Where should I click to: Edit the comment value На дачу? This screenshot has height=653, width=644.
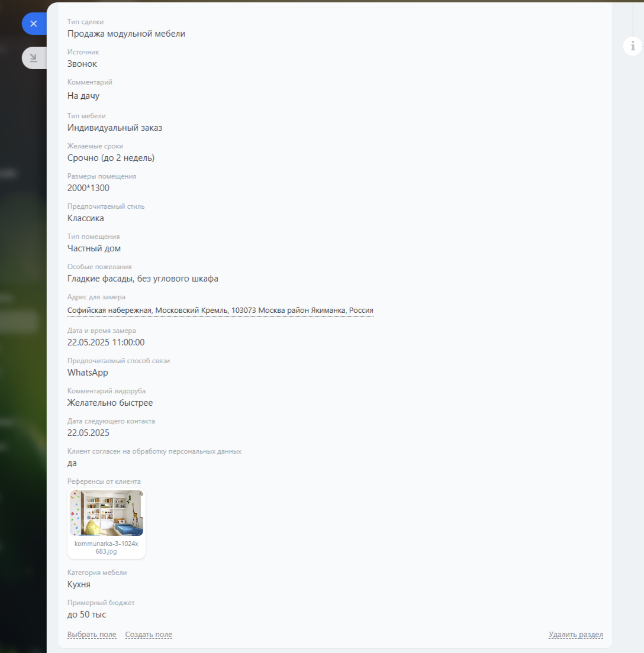tap(83, 96)
